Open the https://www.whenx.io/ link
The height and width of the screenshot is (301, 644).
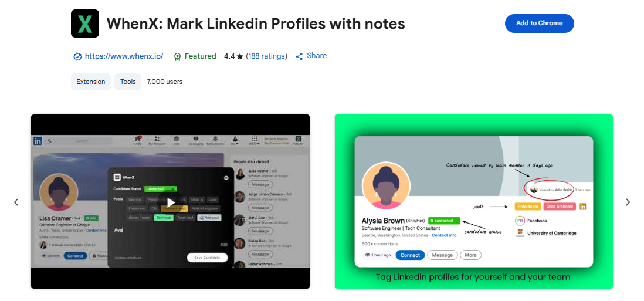(124, 56)
